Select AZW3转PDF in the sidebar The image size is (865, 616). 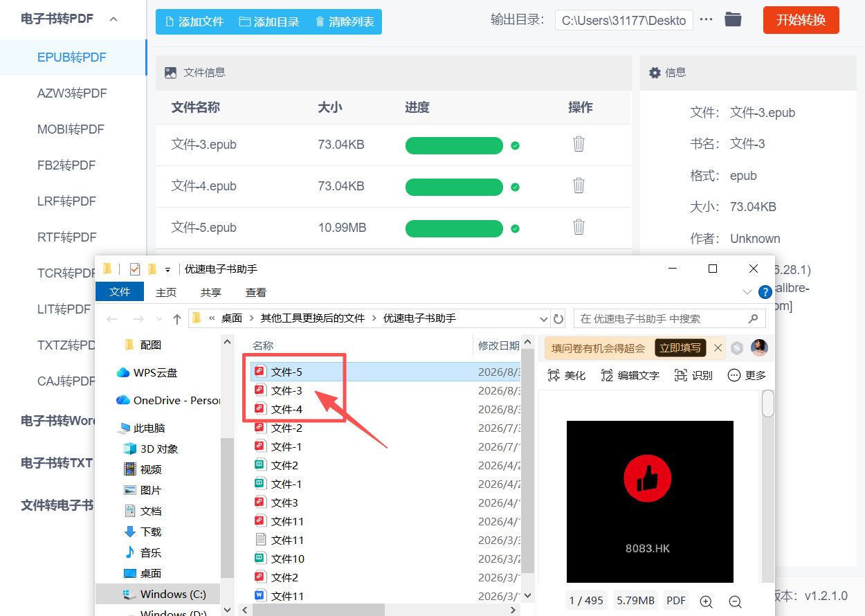click(x=72, y=93)
